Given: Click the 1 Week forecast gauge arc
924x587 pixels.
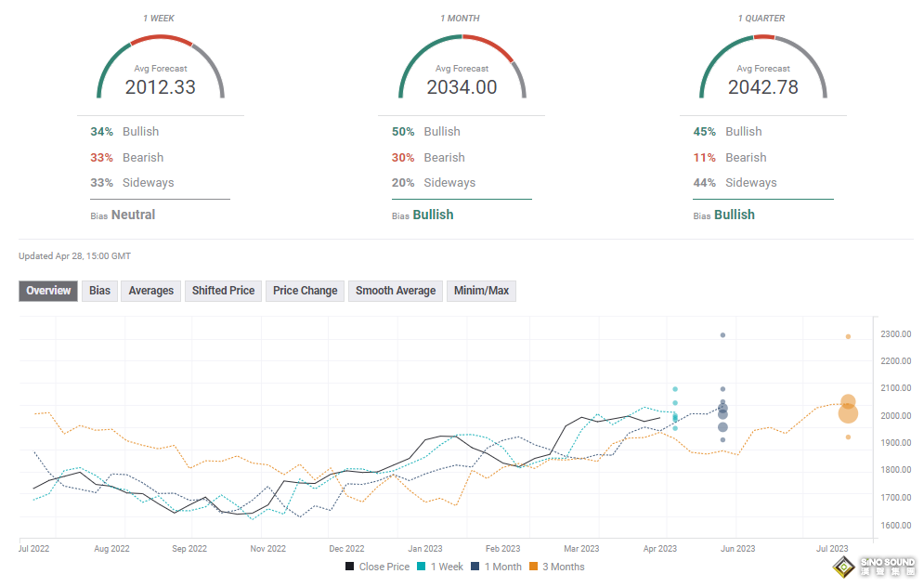Looking at the screenshot, I should (x=161, y=42).
